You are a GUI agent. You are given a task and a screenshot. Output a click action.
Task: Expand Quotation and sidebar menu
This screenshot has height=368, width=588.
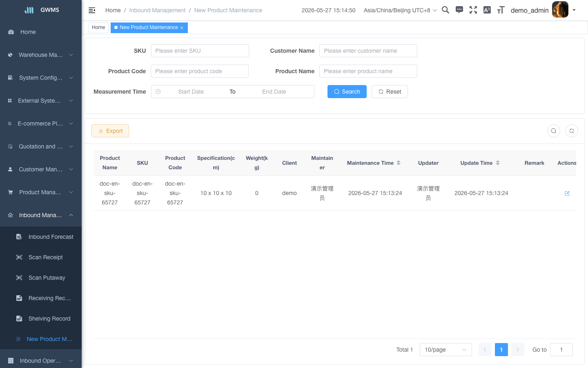[x=41, y=146]
